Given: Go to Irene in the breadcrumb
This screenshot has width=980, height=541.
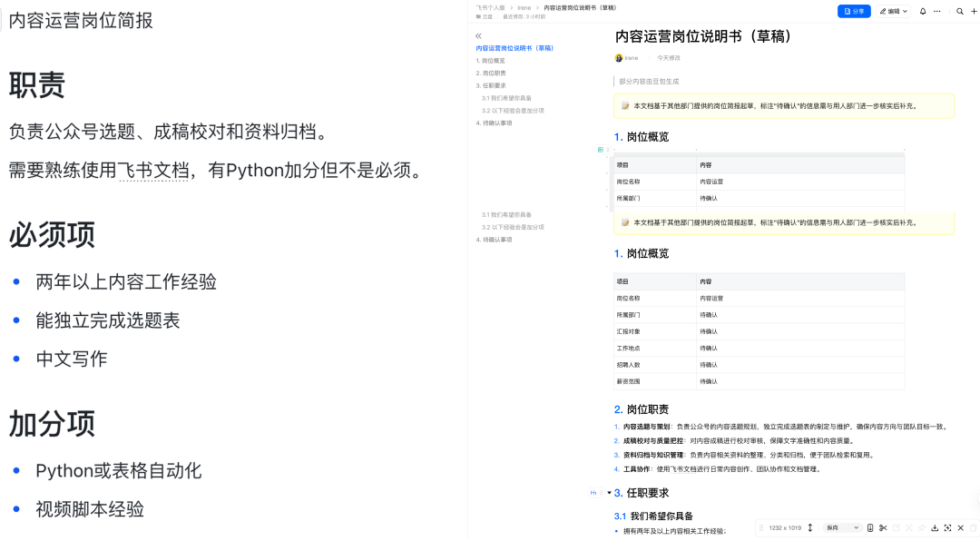Looking at the screenshot, I should 524,8.
